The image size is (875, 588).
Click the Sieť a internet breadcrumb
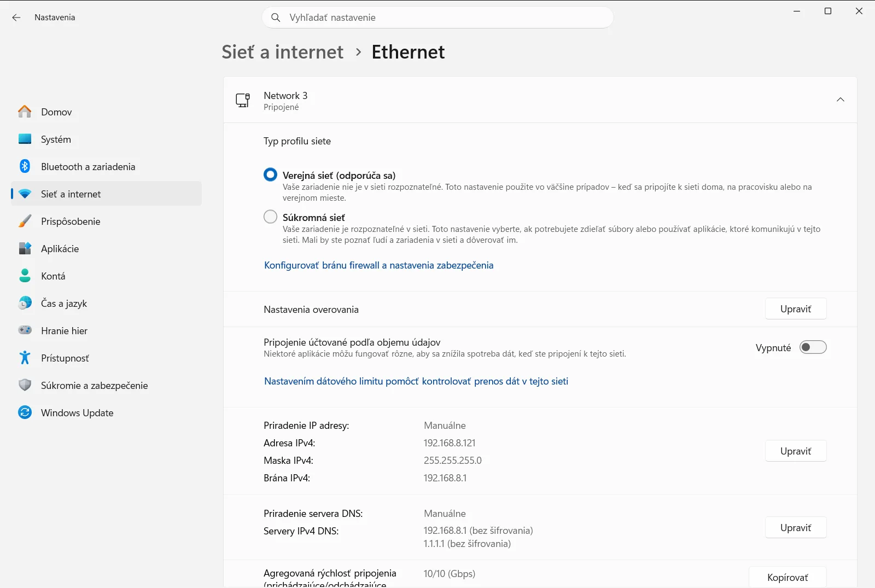[x=283, y=52]
